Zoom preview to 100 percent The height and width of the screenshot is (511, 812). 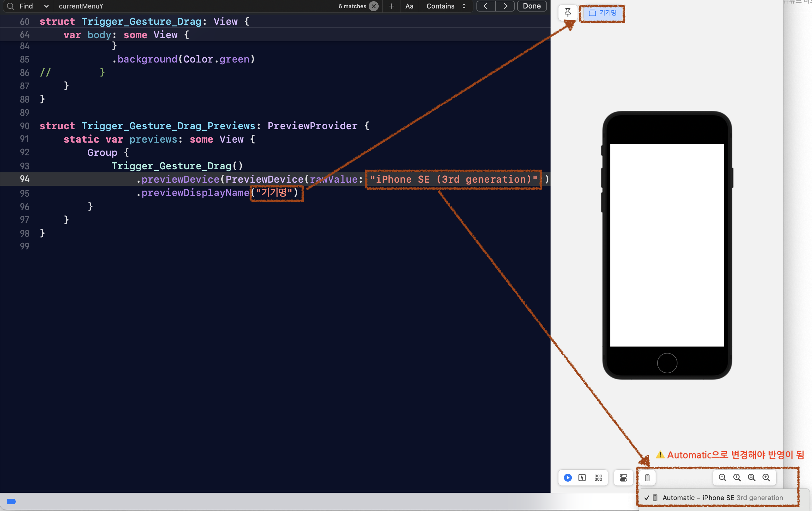(x=737, y=478)
